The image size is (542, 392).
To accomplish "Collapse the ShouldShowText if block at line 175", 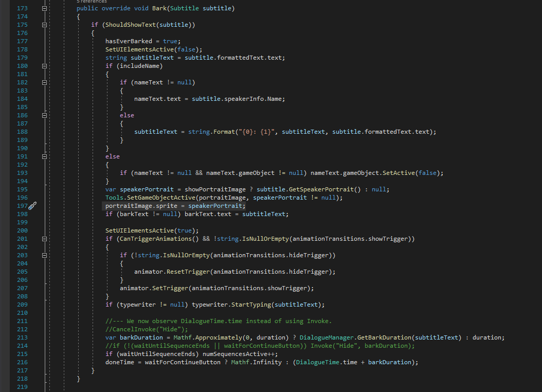I will pyautogui.click(x=44, y=25).
